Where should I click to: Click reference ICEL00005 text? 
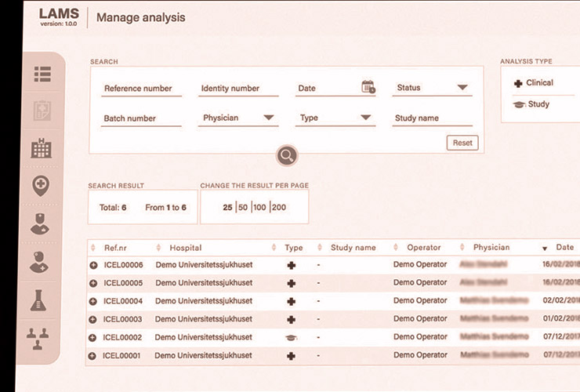point(123,283)
